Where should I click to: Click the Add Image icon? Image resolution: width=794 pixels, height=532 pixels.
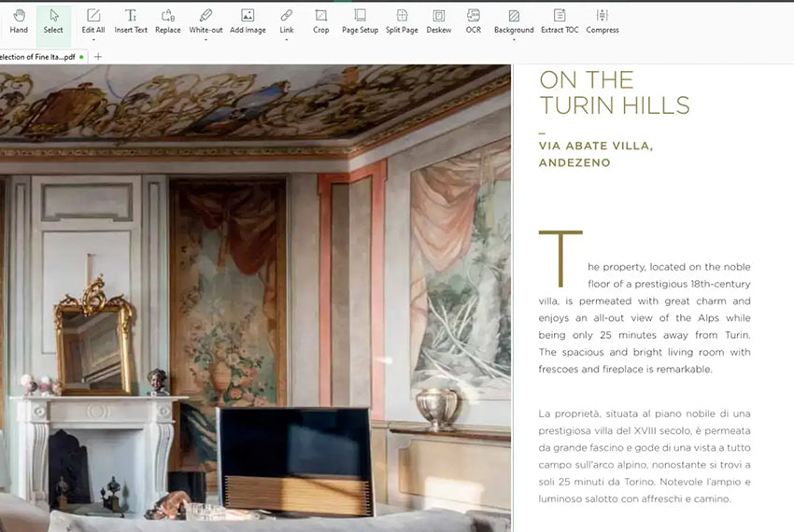[x=248, y=21]
